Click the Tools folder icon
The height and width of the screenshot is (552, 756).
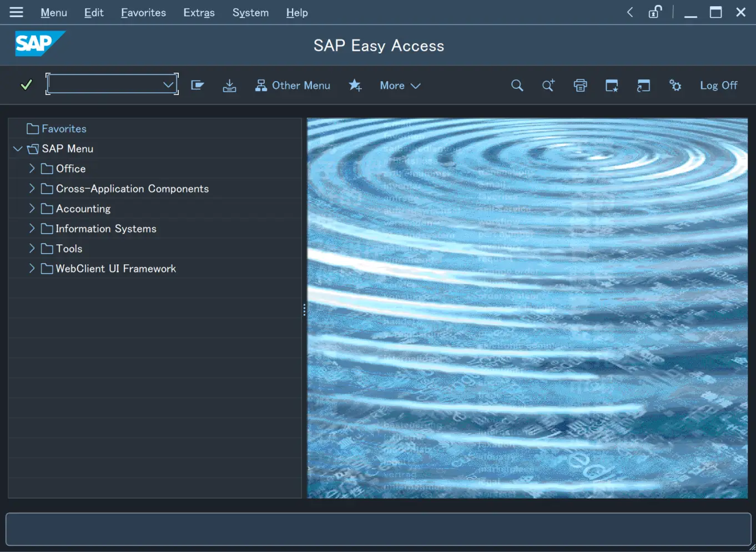click(47, 248)
